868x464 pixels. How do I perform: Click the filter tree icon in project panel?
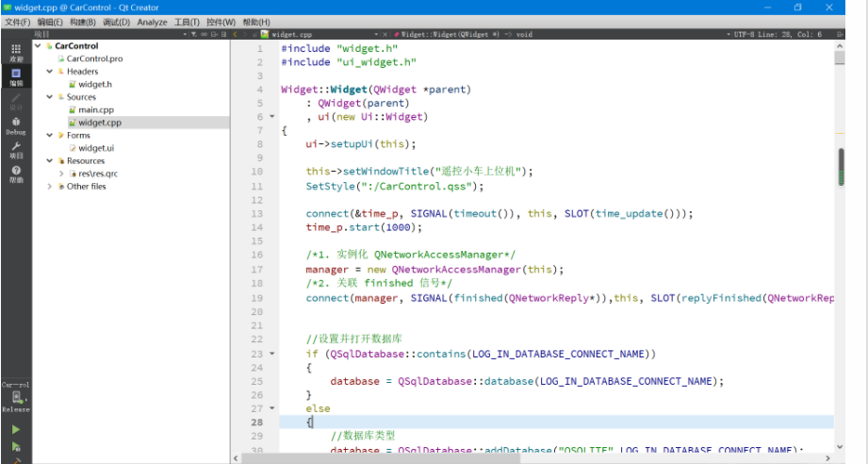pyautogui.click(x=194, y=34)
